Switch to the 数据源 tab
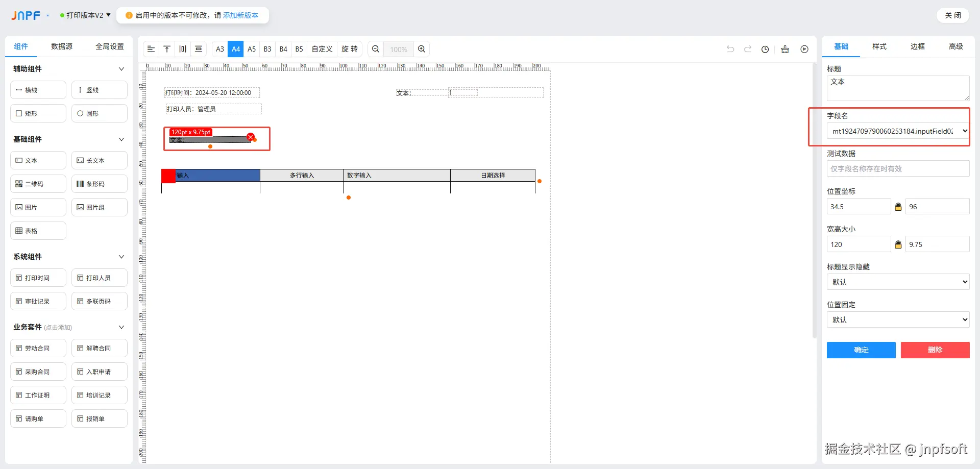 tap(62, 46)
